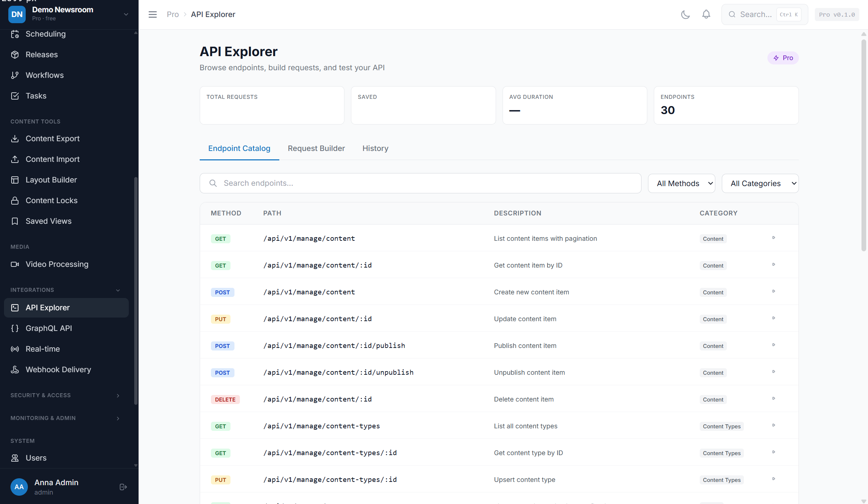Screen dimensions: 868x504
Task: Open Webhook Delivery page
Action: click(66, 370)
